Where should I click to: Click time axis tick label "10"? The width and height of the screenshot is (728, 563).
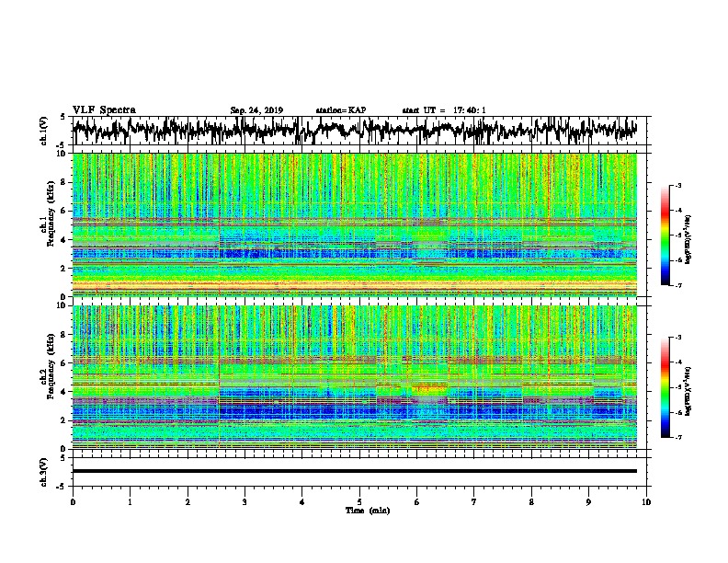coord(646,501)
